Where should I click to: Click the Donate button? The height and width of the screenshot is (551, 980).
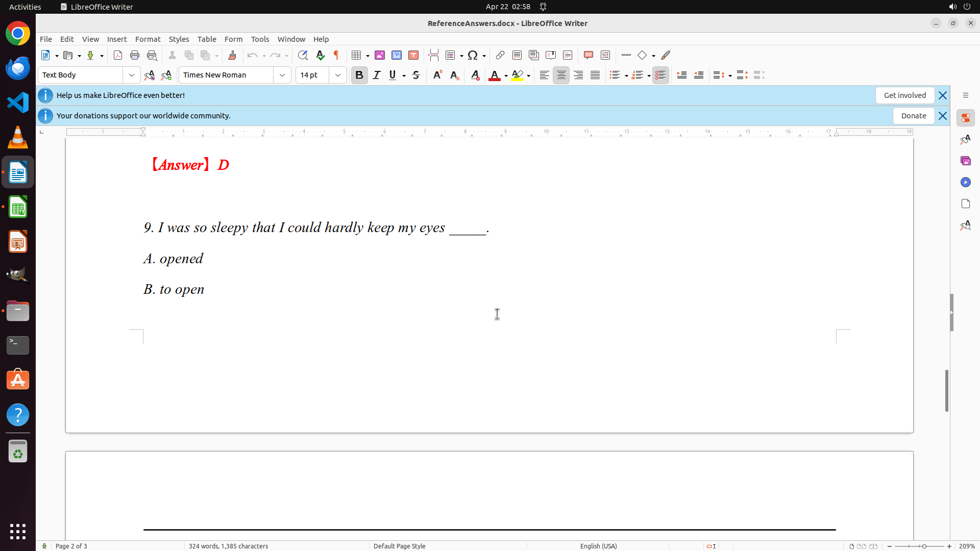point(913,116)
